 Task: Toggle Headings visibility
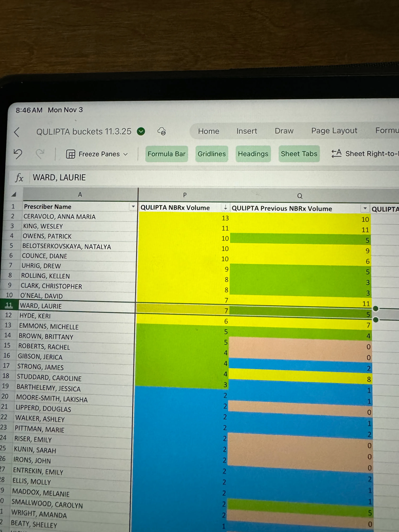pyautogui.click(x=253, y=154)
